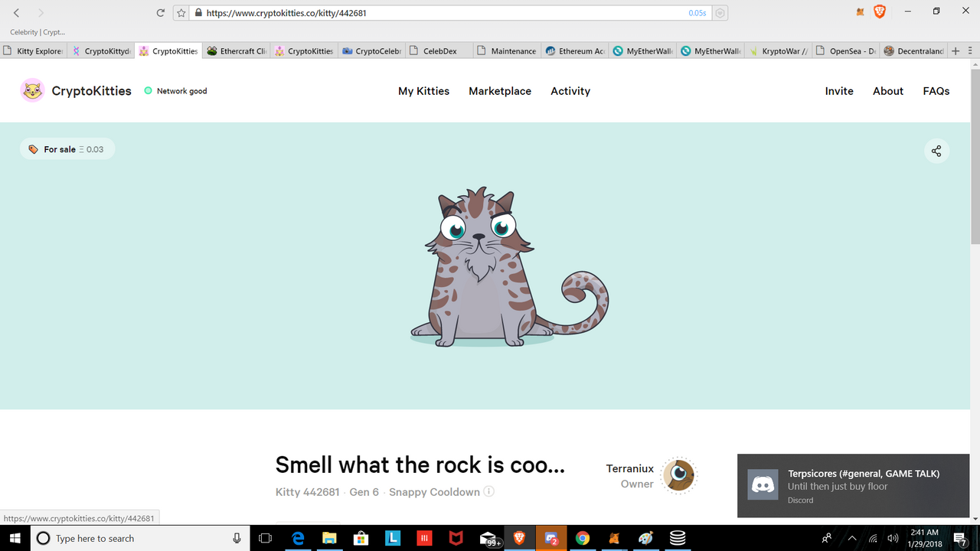
Task: Switch to the KryptoWar tab
Action: [x=779, y=51]
